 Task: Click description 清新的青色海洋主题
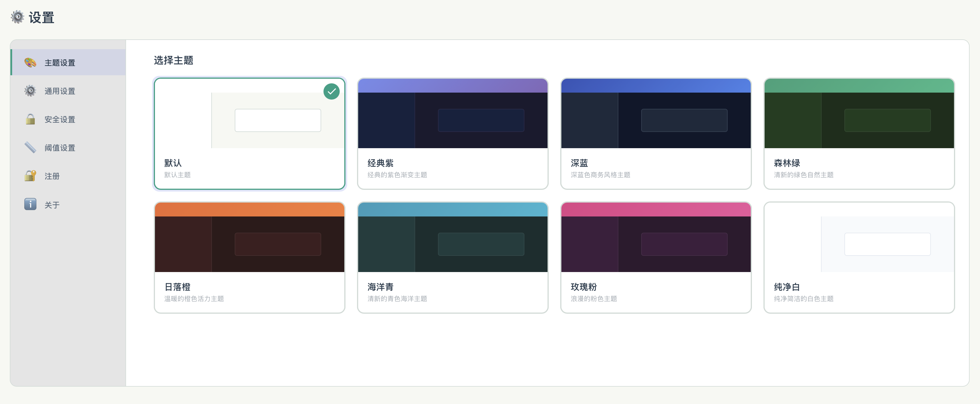(x=397, y=299)
